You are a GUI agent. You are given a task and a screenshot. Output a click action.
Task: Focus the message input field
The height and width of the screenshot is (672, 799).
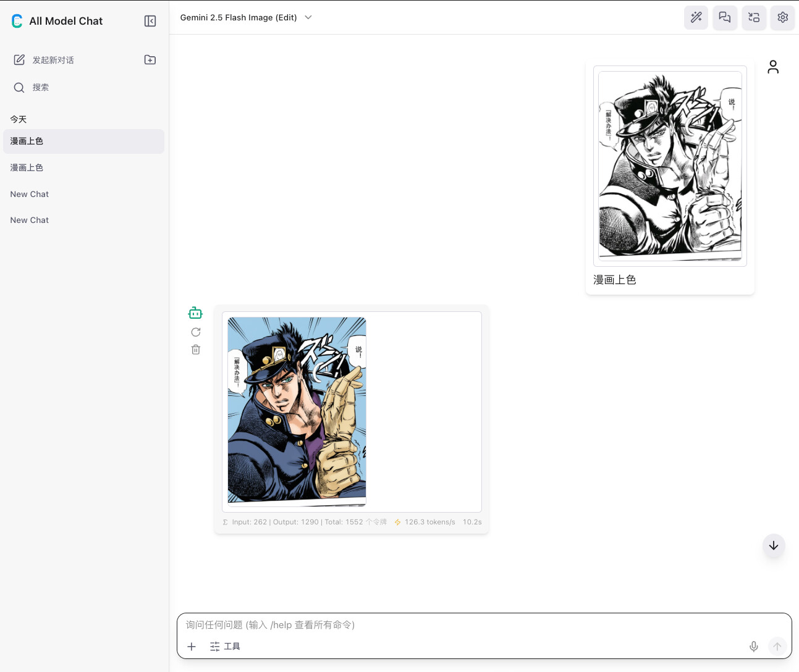pyautogui.click(x=484, y=625)
